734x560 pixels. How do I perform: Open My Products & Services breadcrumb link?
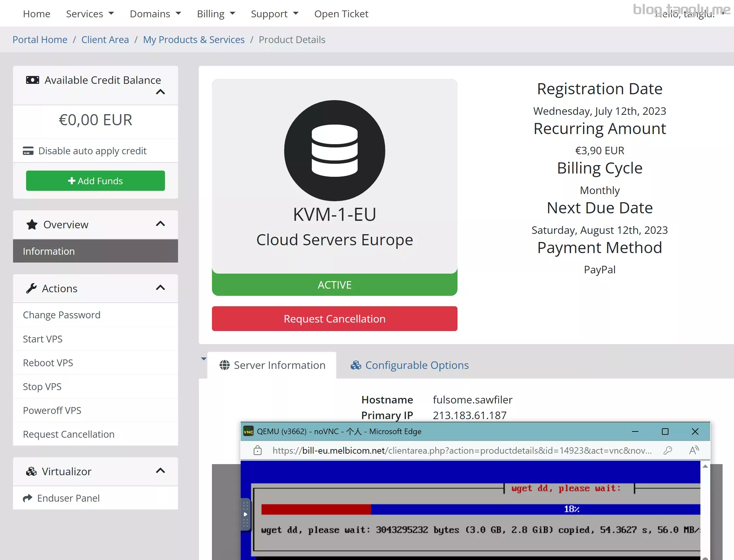(194, 39)
